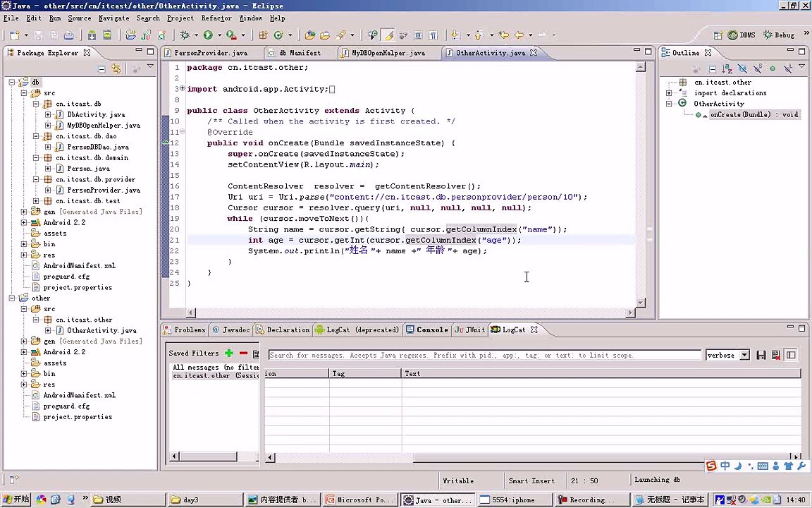Expand import declarations in Outline

point(669,93)
